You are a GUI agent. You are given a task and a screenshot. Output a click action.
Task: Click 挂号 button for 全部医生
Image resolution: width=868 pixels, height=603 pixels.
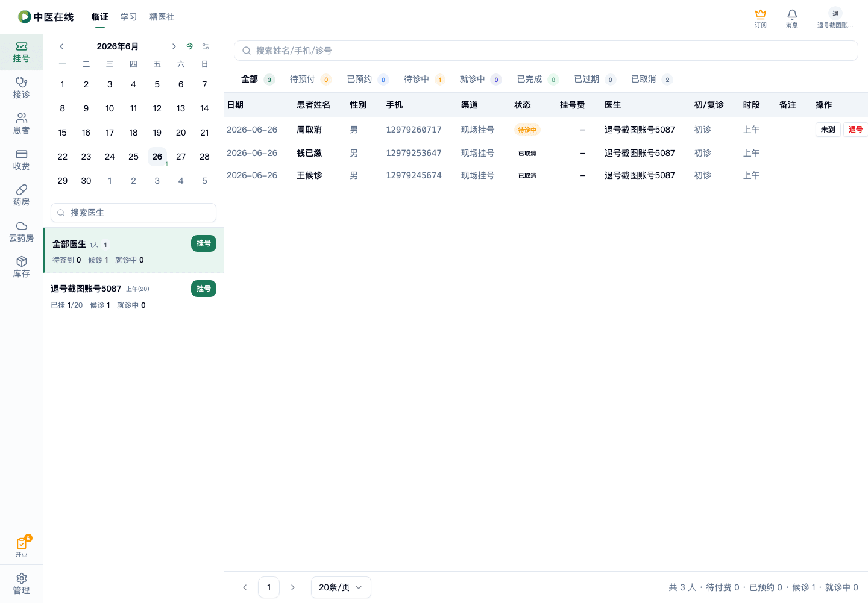click(x=204, y=243)
